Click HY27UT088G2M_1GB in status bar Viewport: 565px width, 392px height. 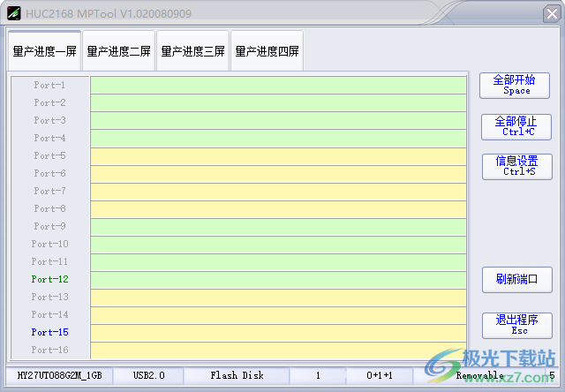click(60, 375)
